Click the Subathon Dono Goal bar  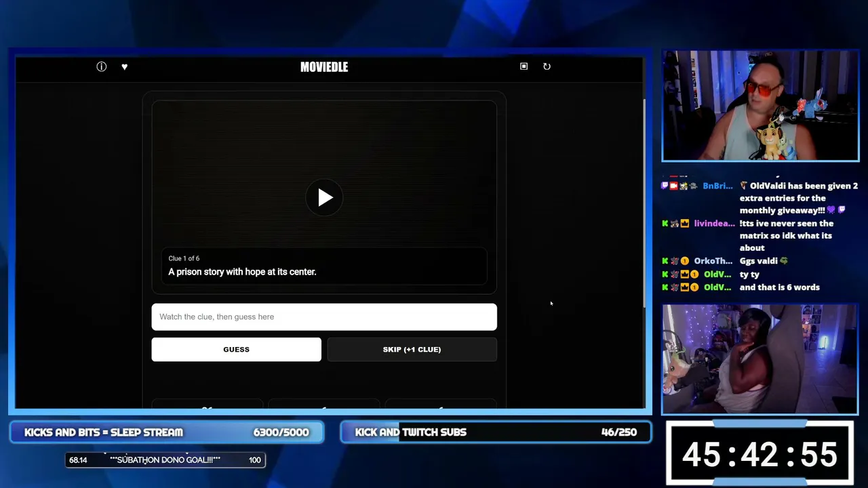(165, 460)
